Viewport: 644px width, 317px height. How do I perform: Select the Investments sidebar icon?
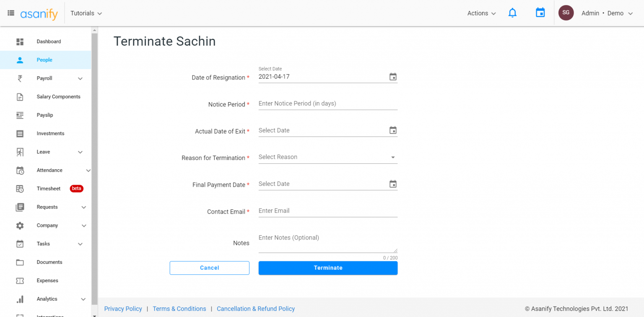[20, 133]
